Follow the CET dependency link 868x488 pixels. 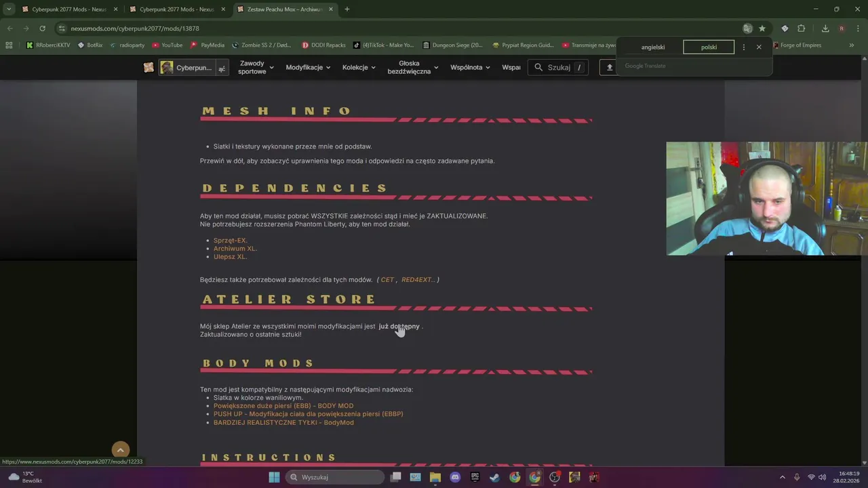[387, 279]
